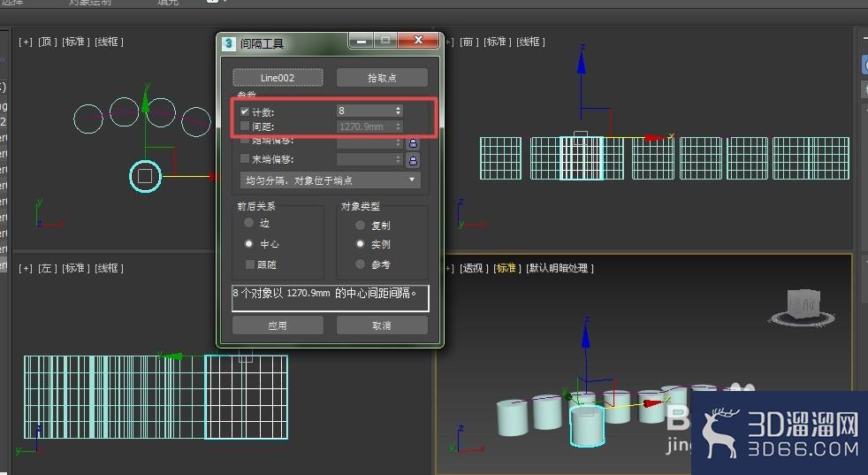Open [线框] shading menu in front viewport
This screenshot has height=475, width=868.
[531, 42]
